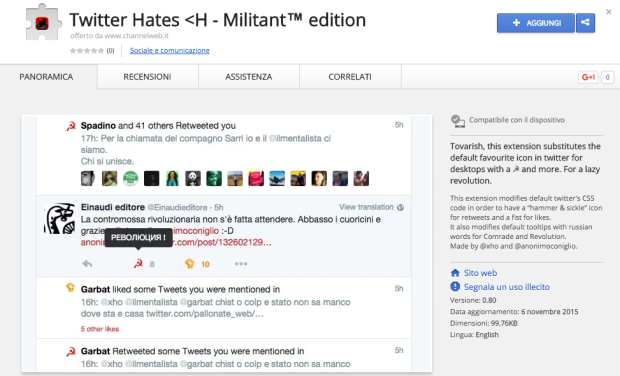Viewport: 620px width, 376px height.
Task: Click the device-compatible checkmark icon
Action: point(458,121)
